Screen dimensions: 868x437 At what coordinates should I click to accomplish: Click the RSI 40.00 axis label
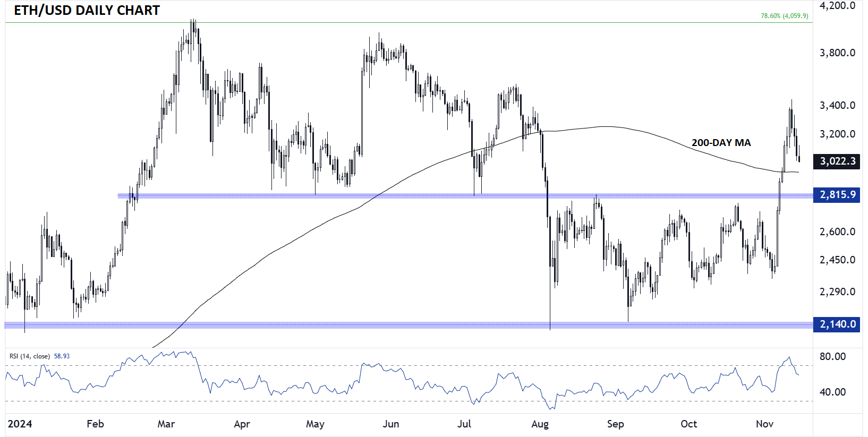pos(832,392)
